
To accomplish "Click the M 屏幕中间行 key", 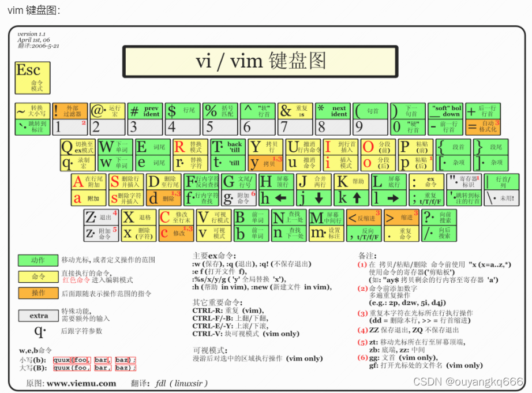I will point(327,217).
